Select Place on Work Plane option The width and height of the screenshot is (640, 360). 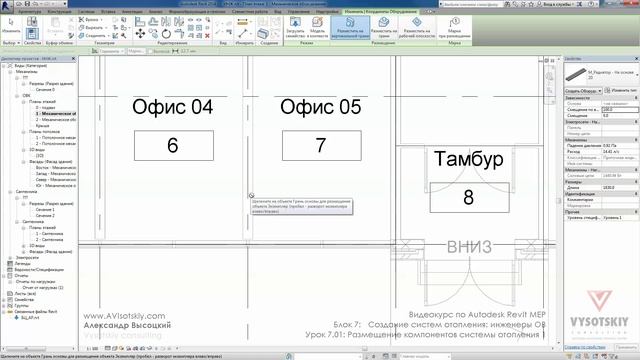[416, 27]
